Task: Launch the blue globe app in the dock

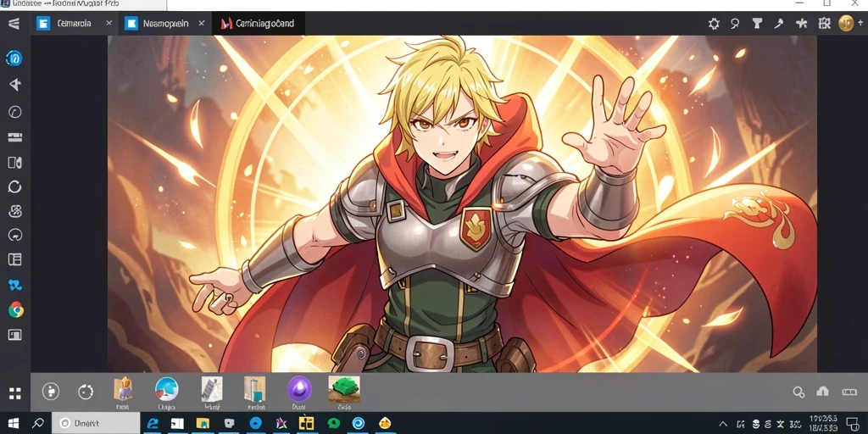Action: click(167, 388)
